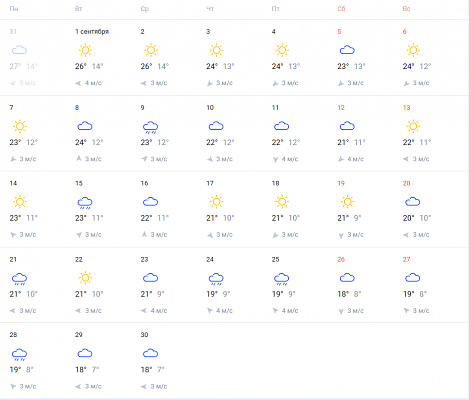Click the cloud icon on September 5
This screenshot has height=400, width=469.
pos(347,50)
